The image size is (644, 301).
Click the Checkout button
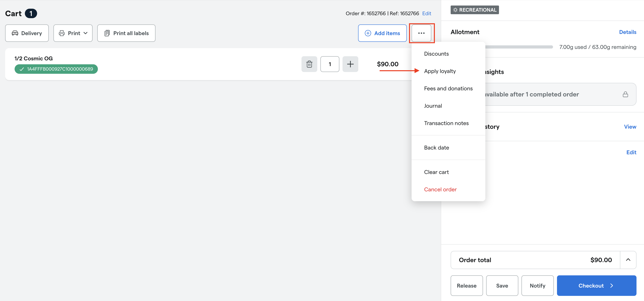click(596, 285)
